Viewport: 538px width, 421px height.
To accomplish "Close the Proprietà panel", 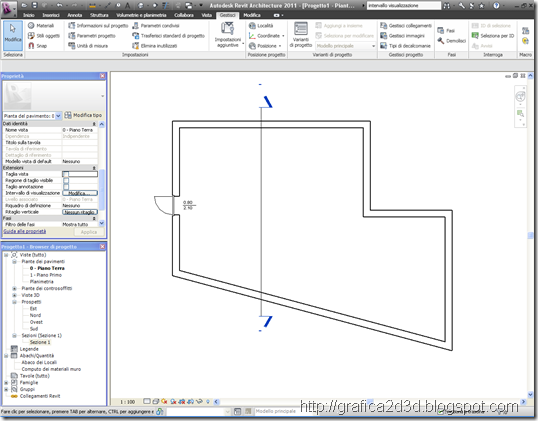I will point(102,76).
